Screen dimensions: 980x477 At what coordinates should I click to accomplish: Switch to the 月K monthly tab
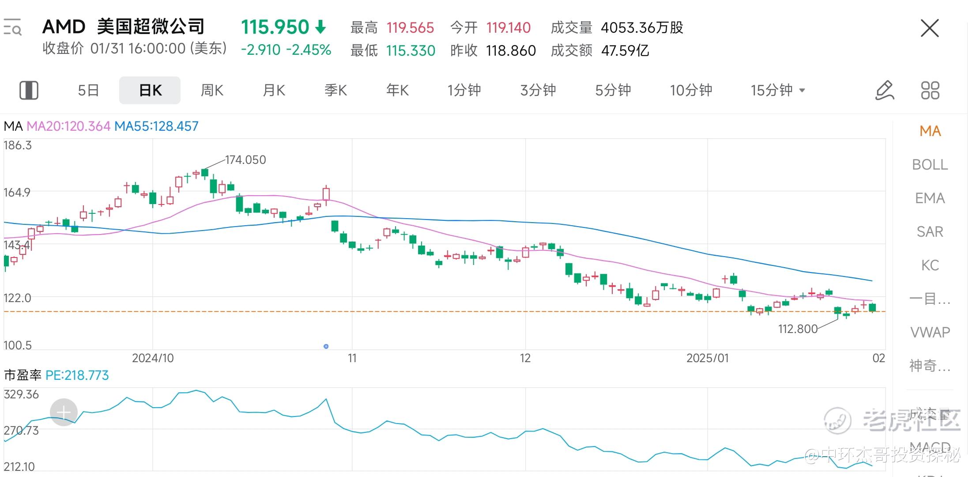pos(274,90)
